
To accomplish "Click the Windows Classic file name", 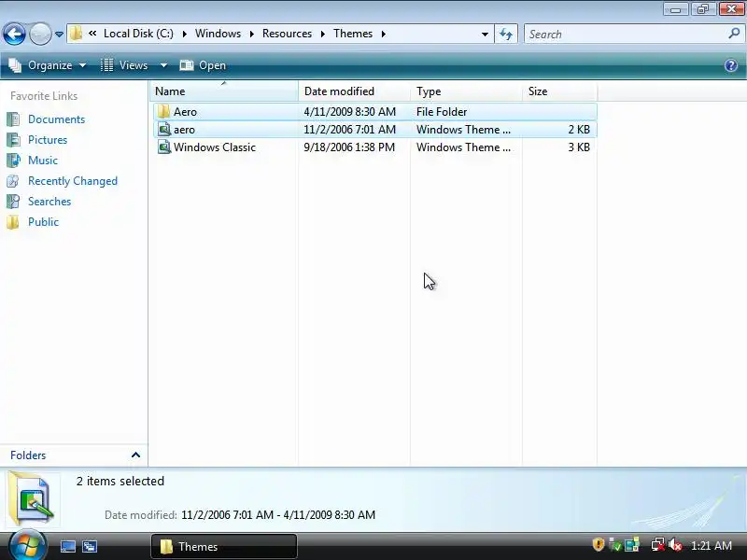I will click(215, 147).
